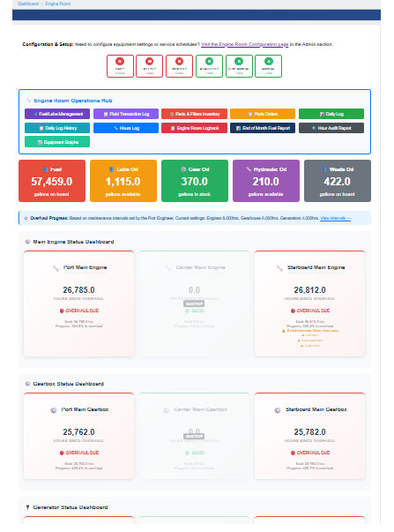
Task: Click OVERHAUL DUE on Port Main Engine
Action: 79,311
